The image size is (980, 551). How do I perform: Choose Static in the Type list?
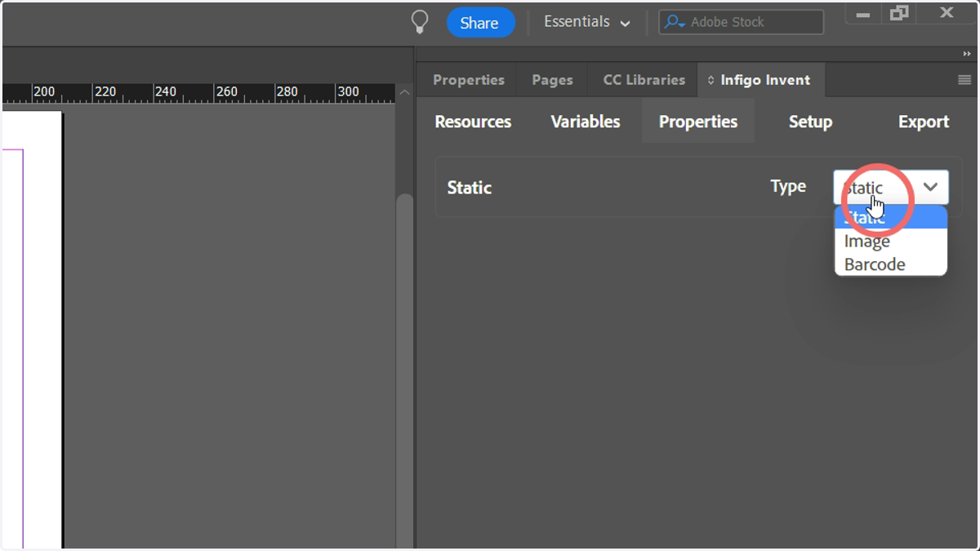(x=890, y=218)
